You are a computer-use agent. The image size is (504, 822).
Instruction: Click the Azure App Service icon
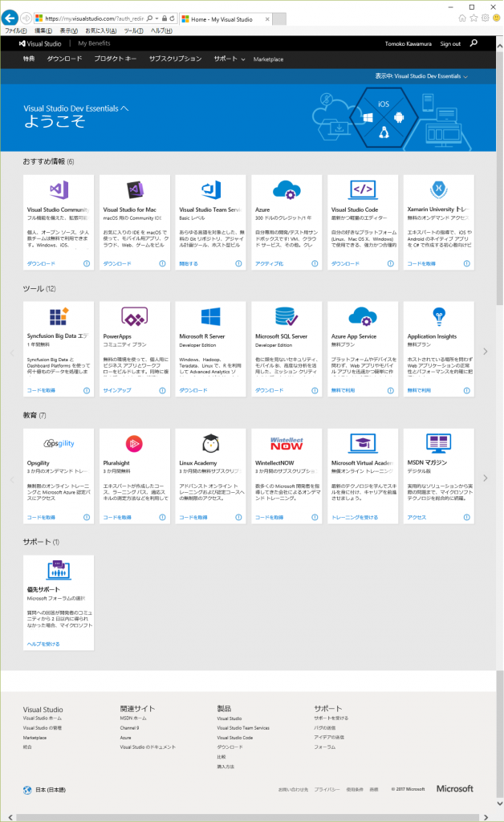click(363, 316)
